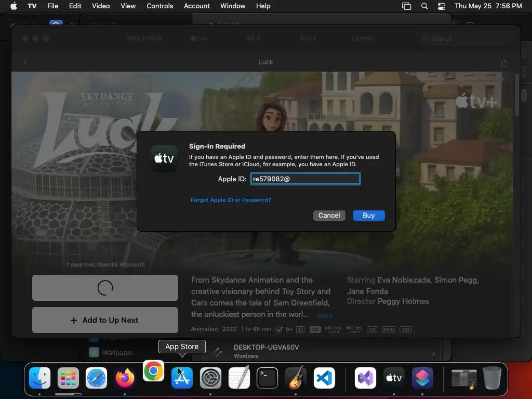This screenshot has height=399, width=532.
Task: Go back with the chevron arrow
Action: point(25,62)
